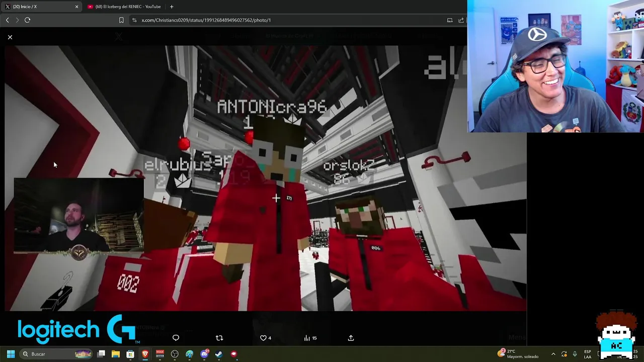Go back in browser history
Screen dimensions: 644x362
click(x=7, y=20)
